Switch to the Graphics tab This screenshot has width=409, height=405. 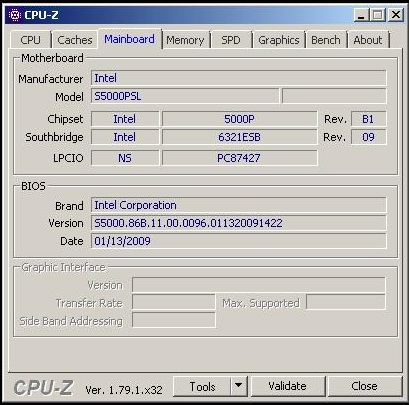279,40
